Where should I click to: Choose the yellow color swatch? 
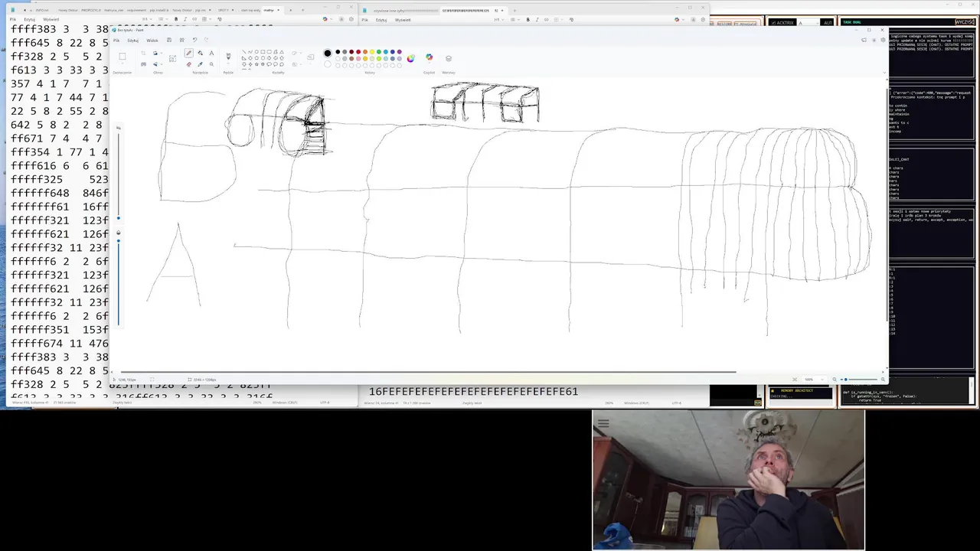pyautogui.click(x=372, y=51)
